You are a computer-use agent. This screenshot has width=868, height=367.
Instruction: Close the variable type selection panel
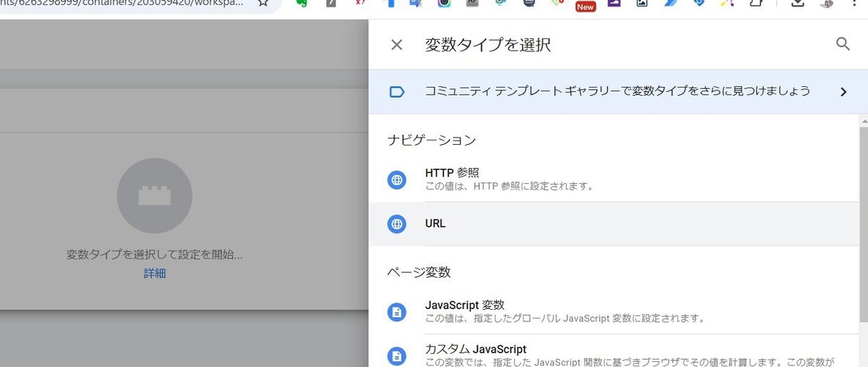coord(396,45)
